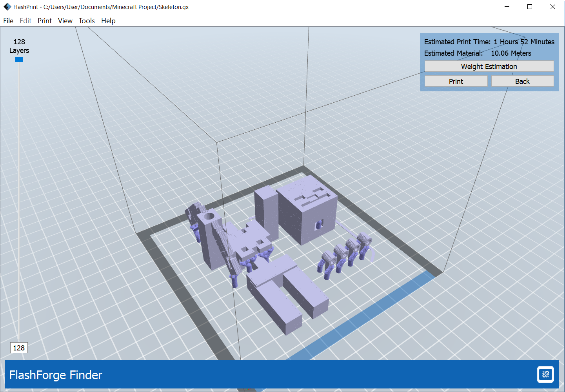Open the Tools menu
Viewport: 565px width, 392px height.
pos(87,21)
